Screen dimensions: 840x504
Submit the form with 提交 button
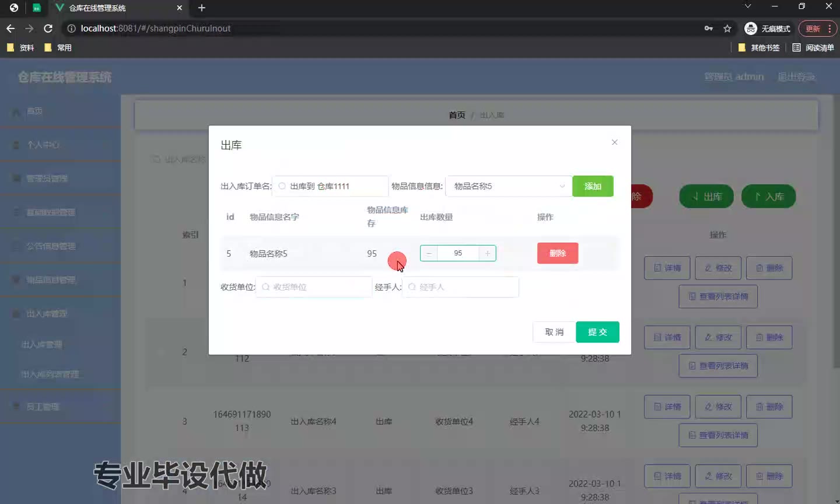pyautogui.click(x=597, y=332)
